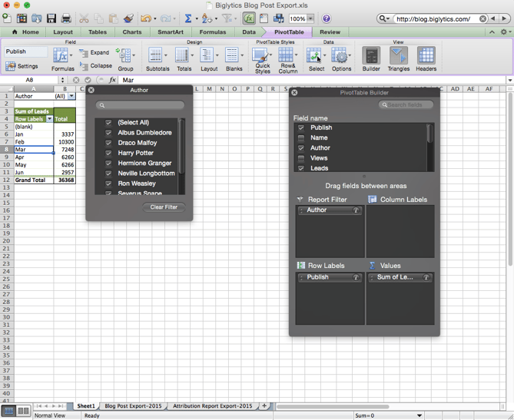Viewport: 514px width, 420px height.
Task: Click the Clear Filter button
Action: coord(164,207)
